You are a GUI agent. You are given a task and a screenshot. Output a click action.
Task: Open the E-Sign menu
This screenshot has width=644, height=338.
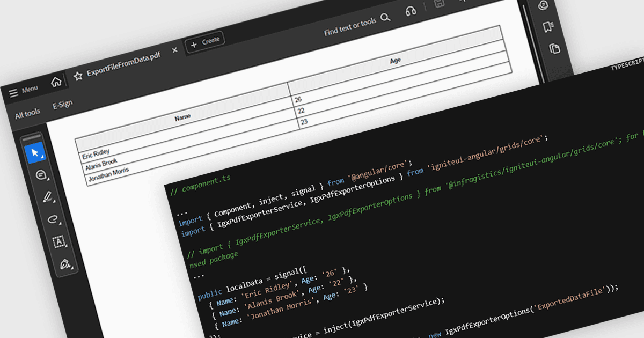[x=62, y=105]
